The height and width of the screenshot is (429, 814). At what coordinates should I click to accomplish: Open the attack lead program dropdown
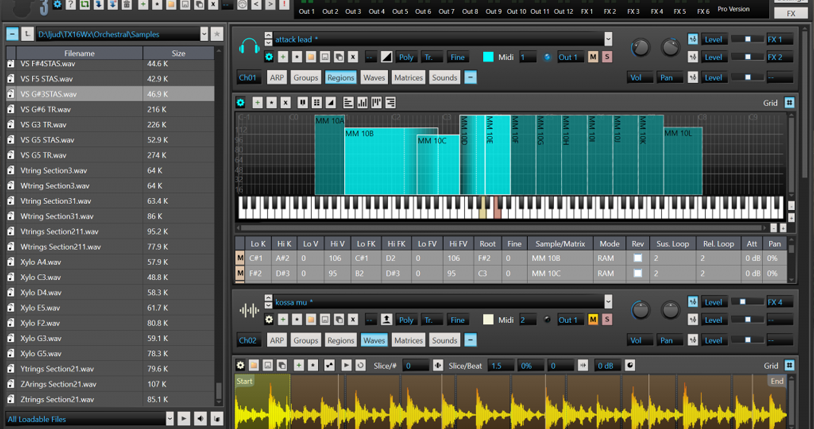(x=608, y=39)
